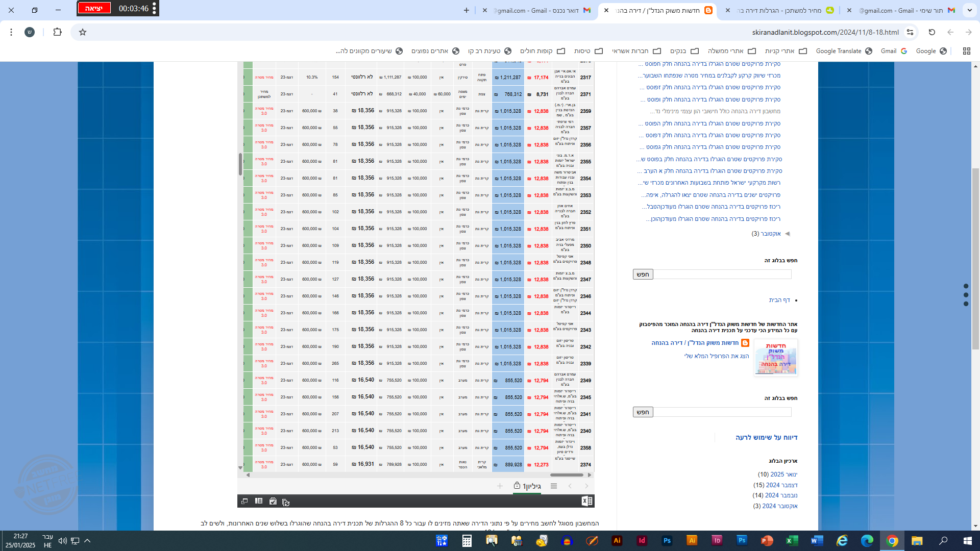Click the Excel logo icon in embed bar
This screenshot has height=551, width=980.
pyautogui.click(x=587, y=501)
